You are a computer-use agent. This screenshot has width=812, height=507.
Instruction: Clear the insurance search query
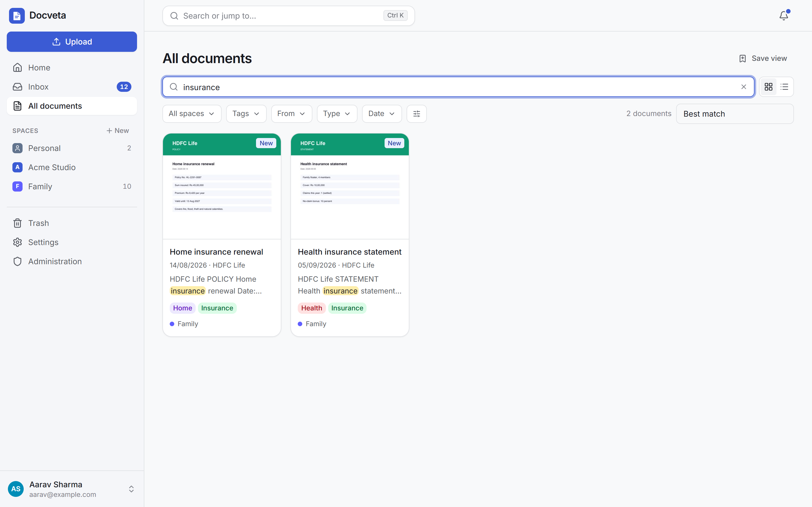click(x=743, y=87)
